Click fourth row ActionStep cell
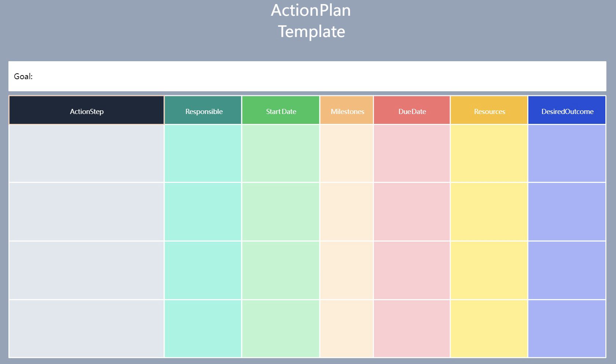 click(87, 328)
